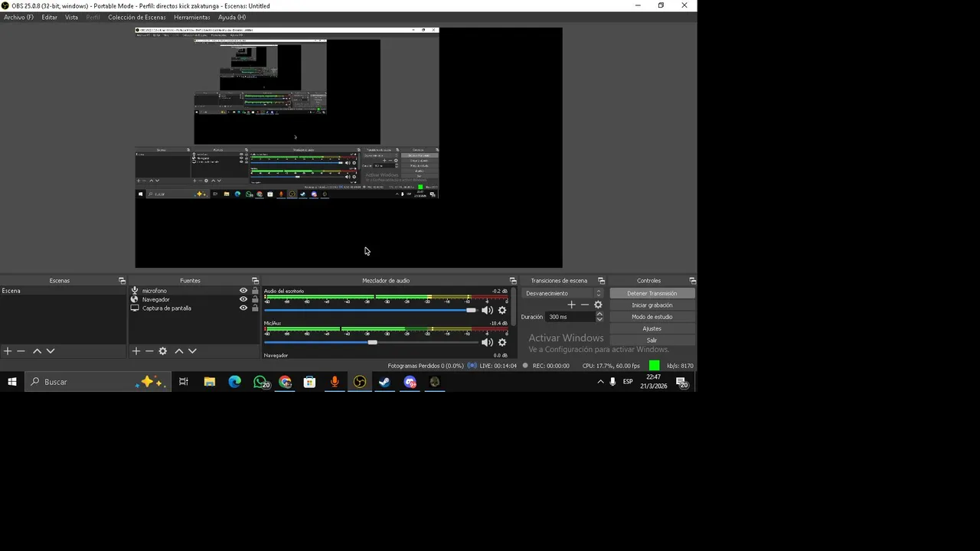Open Steam from the taskbar
The width and height of the screenshot is (980, 551).
pos(385,382)
